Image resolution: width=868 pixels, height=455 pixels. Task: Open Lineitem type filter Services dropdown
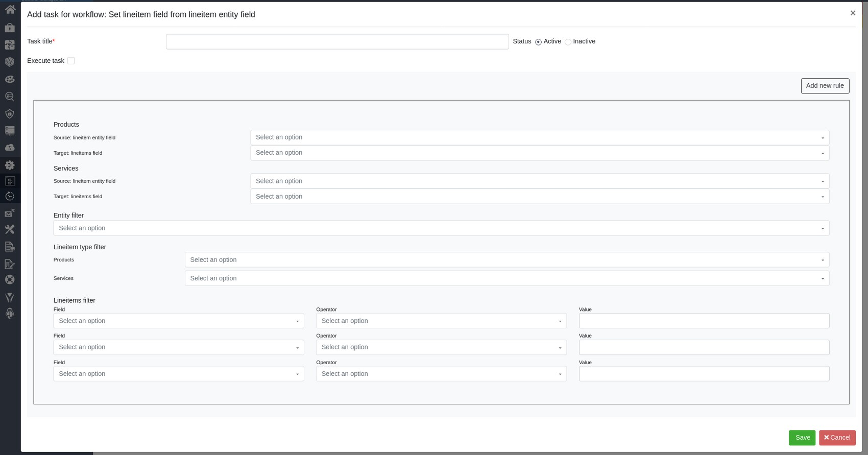click(507, 278)
